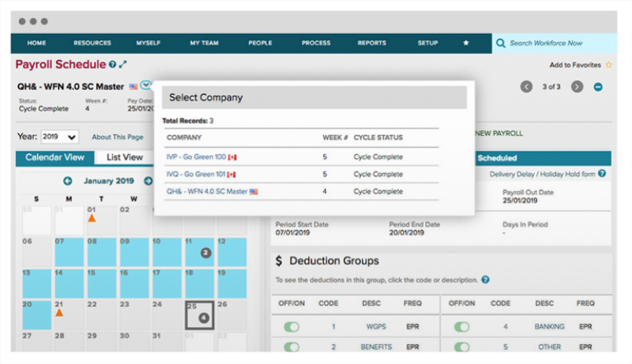Open the MYSELF menu
The image size is (632, 364).
click(x=149, y=43)
